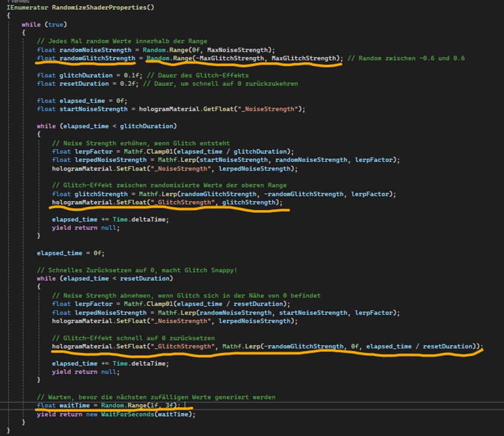The width and height of the screenshot is (504, 436).
Task: Click the 'while (true)' loop keyword
Action: coord(30,24)
